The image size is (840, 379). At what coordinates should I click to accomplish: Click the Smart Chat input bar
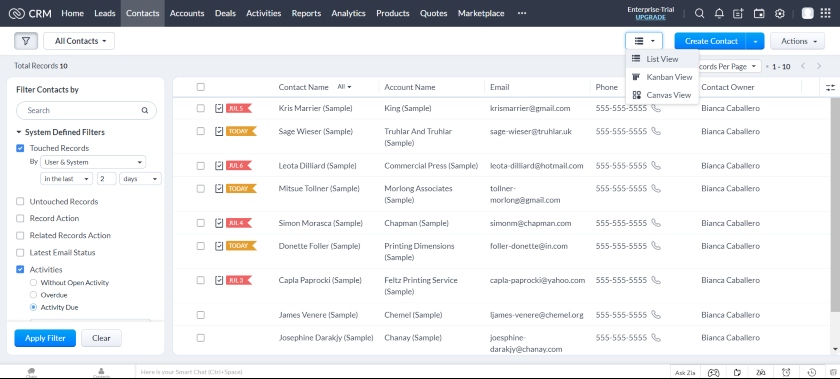pos(402,372)
